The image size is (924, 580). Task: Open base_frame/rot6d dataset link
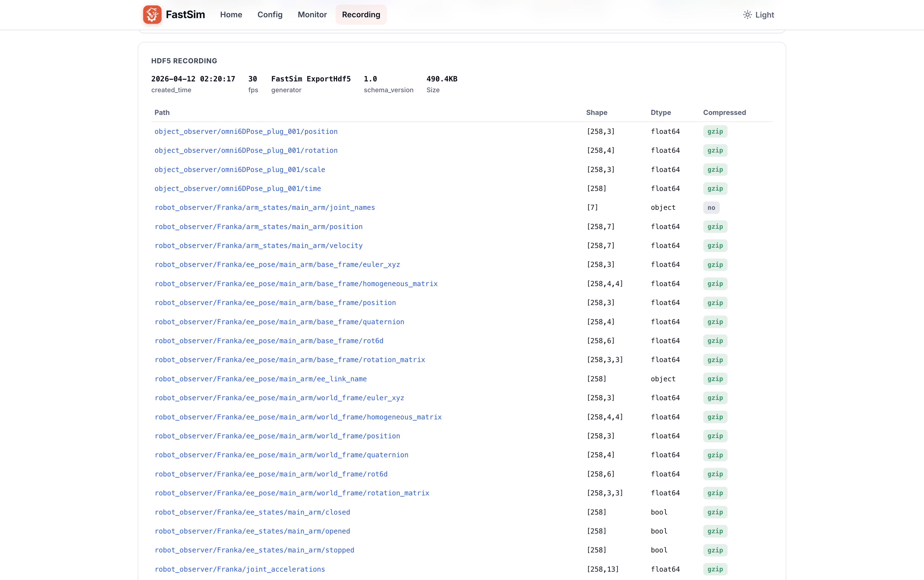(269, 341)
